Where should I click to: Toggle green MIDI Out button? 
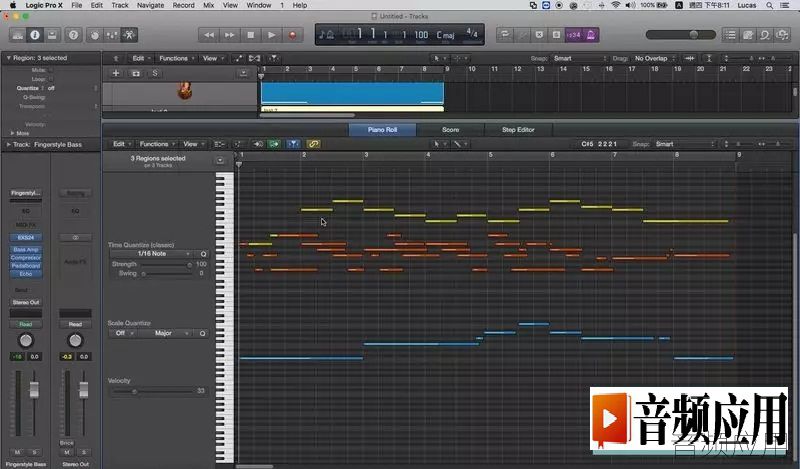(274, 144)
